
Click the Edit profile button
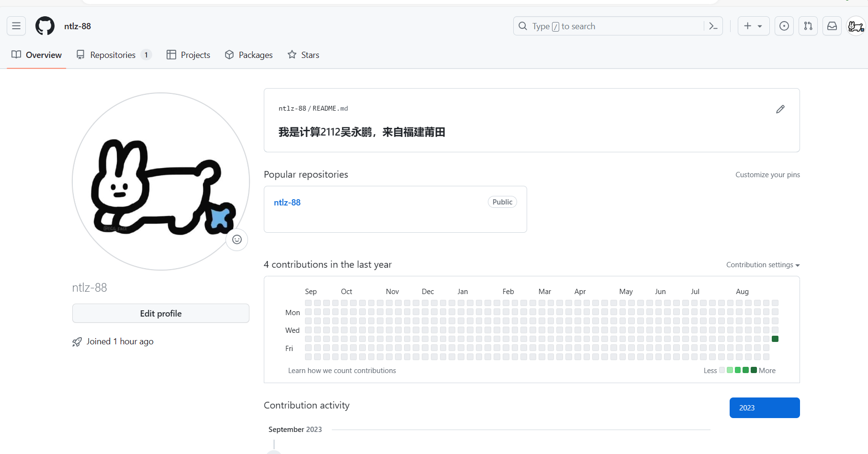pos(161,313)
